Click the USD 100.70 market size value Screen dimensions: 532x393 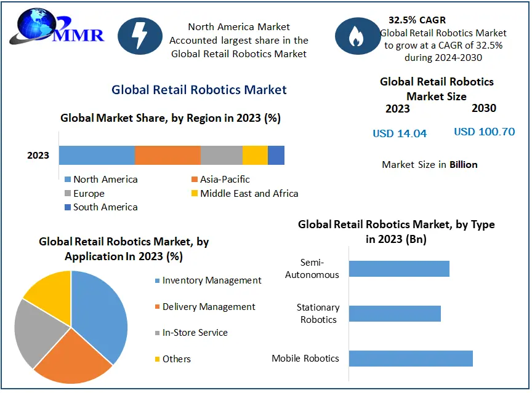484,132
